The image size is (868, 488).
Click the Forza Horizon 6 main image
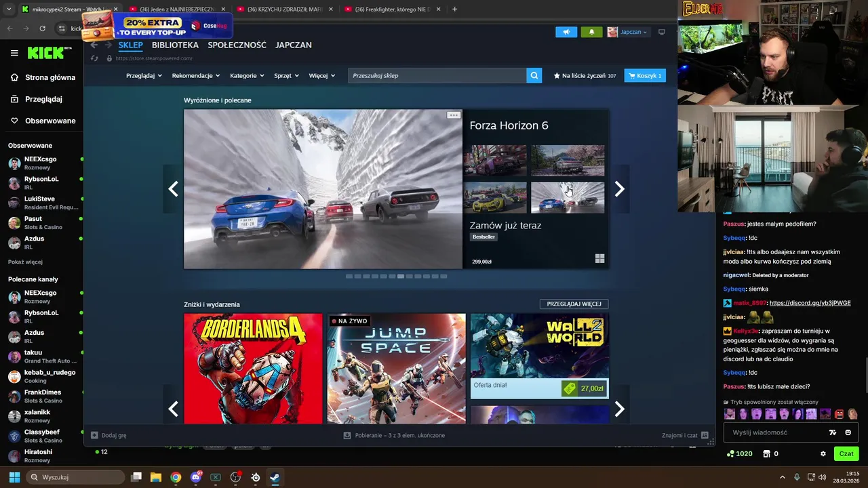(x=323, y=189)
